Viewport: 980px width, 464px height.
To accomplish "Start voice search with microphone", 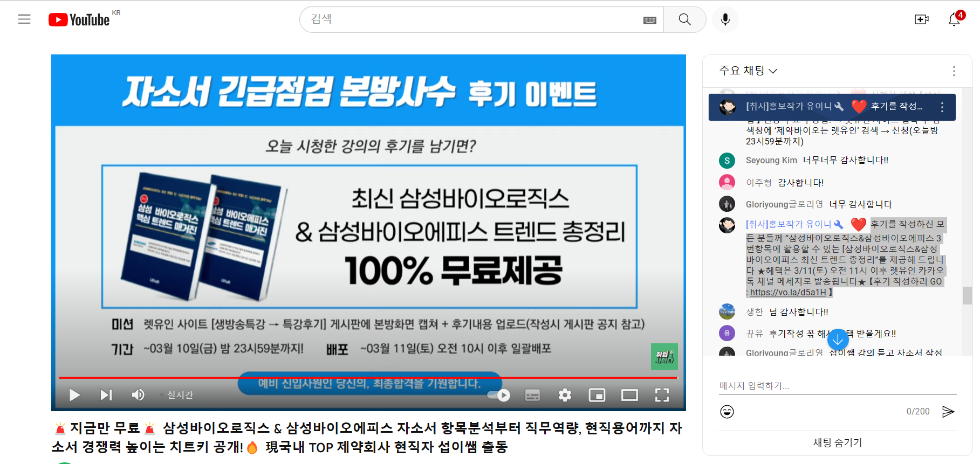I will [725, 19].
